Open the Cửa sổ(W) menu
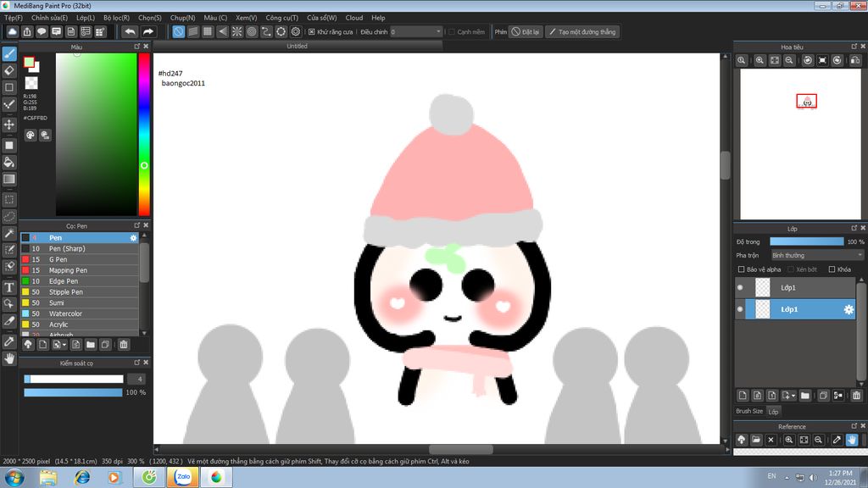 coord(321,18)
